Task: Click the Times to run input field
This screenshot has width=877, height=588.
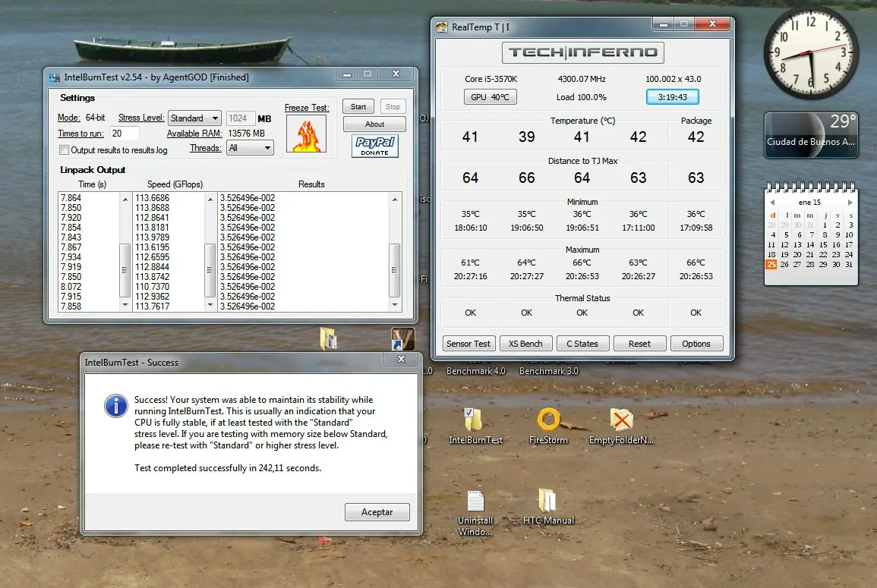Action: pos(125,134)
